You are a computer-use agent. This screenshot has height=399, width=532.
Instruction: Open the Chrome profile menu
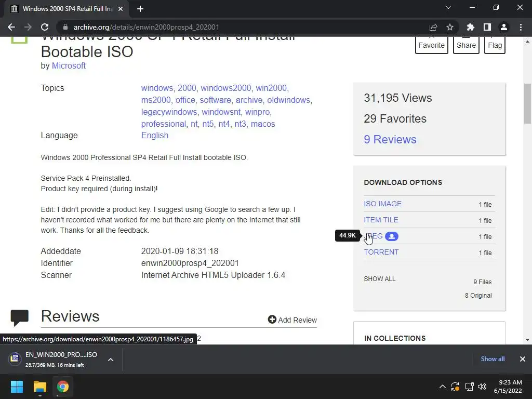pyautogui.click(x=504, y=27)
